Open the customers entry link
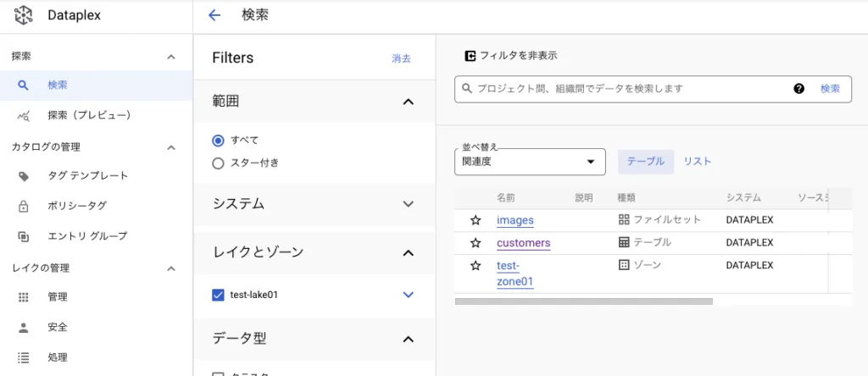The height and width of the screenshot is (376, 868). click(523, 243)
